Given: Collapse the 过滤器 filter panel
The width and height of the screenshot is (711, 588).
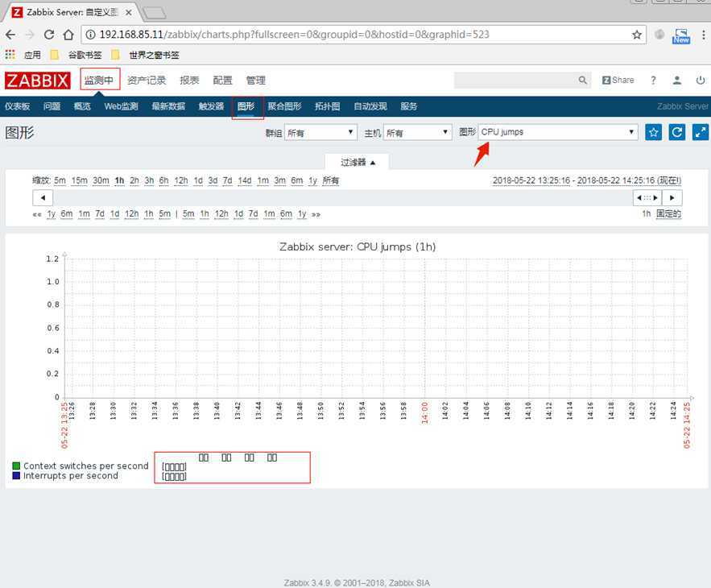Looking at the screenshot, I should 358,163.
